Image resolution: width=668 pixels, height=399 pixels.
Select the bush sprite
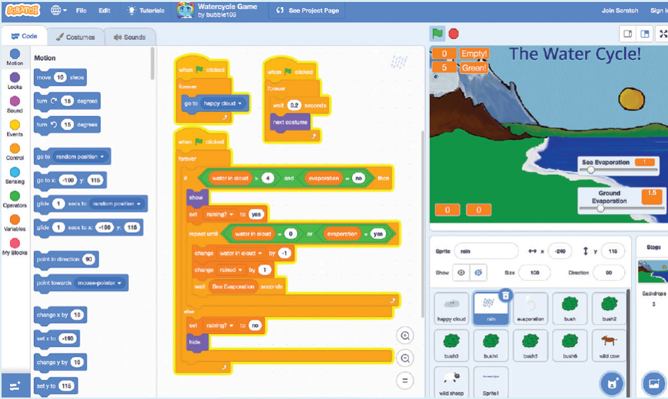pos(570,308)
